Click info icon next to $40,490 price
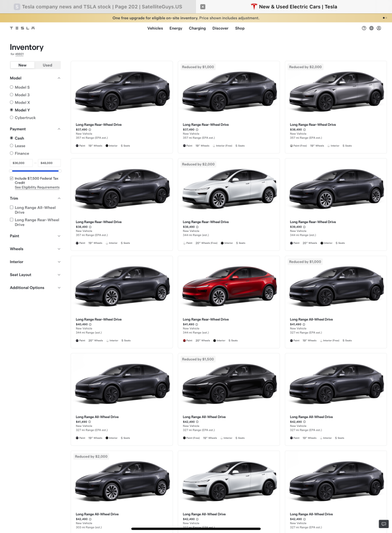Image resolution: width=392 pixels, height=533 pixels. coord(90,324)
